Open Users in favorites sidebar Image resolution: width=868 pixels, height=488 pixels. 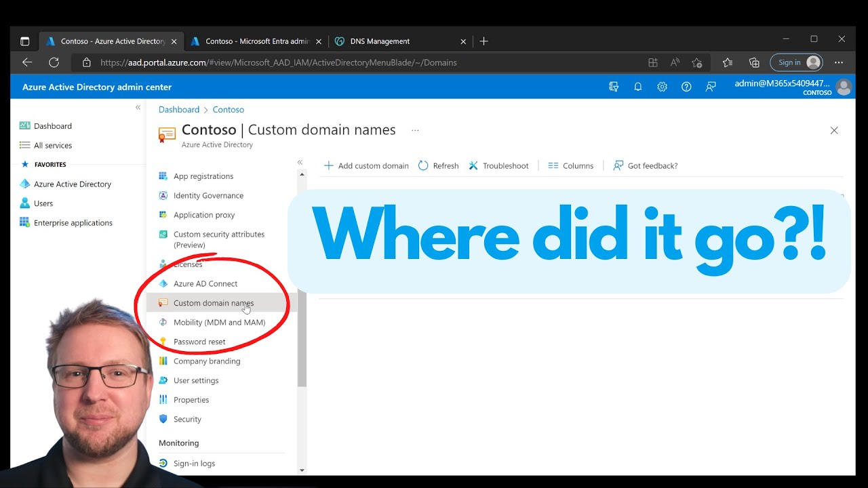pos(43,203)
